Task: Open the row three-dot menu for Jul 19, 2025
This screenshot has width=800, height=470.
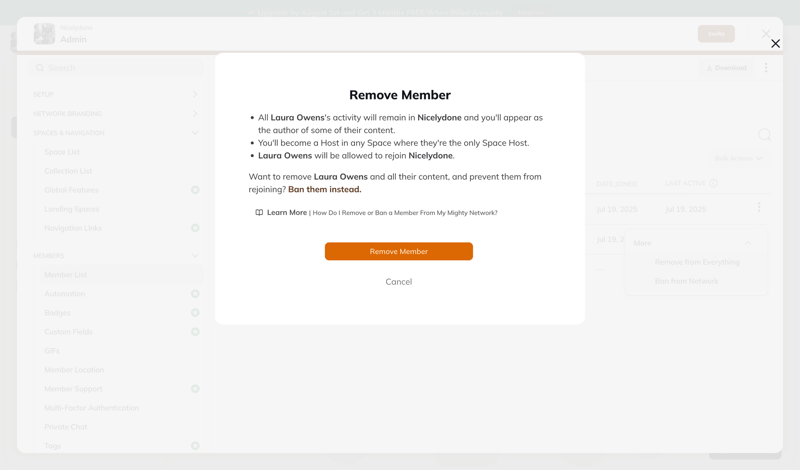Action: (x=759, y=207)
